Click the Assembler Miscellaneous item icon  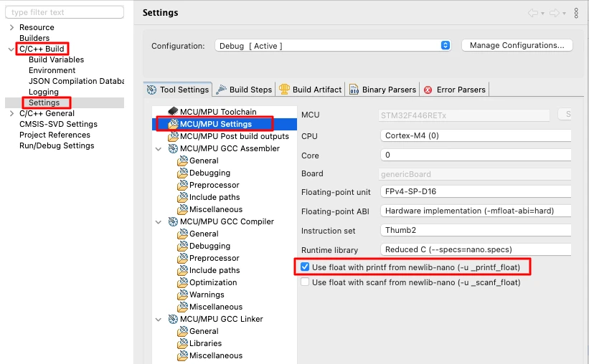[182, 209]
